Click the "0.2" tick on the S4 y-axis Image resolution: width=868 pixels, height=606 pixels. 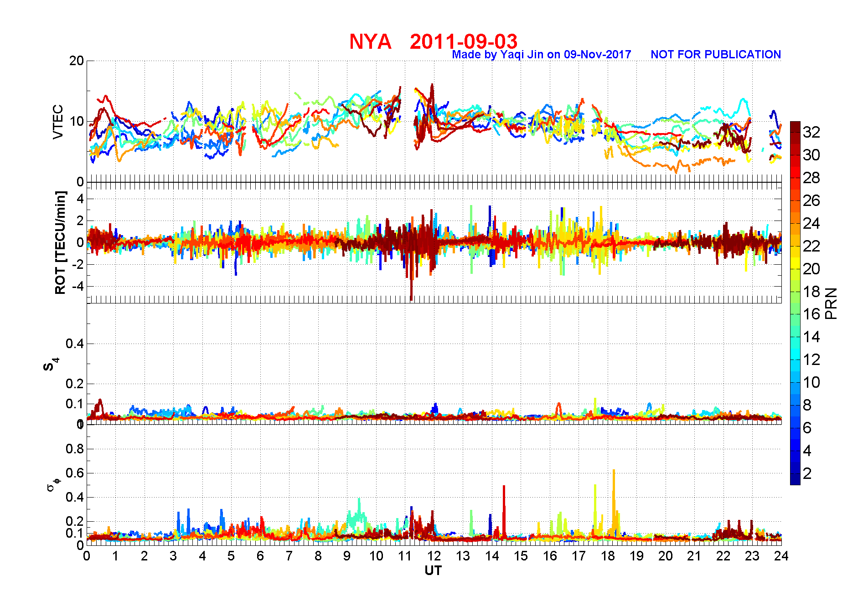pos(75,384)
